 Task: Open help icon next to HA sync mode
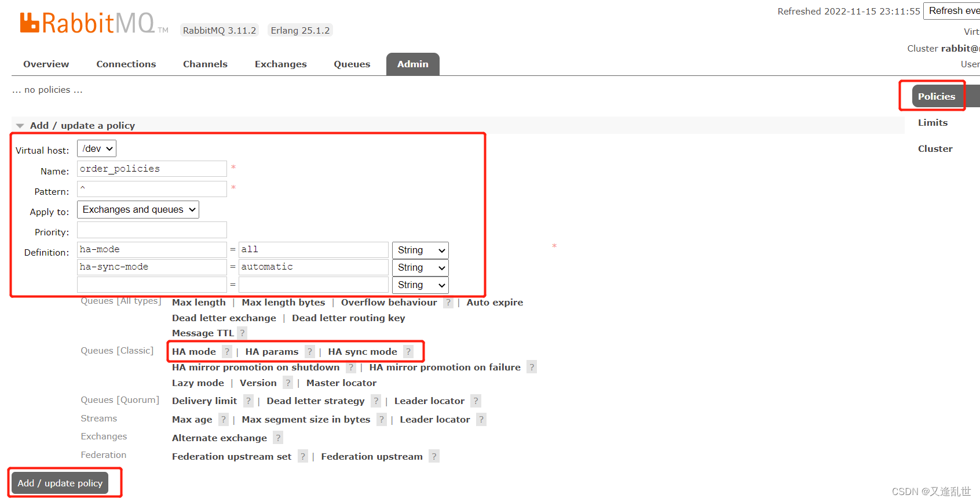click(408, 352)
